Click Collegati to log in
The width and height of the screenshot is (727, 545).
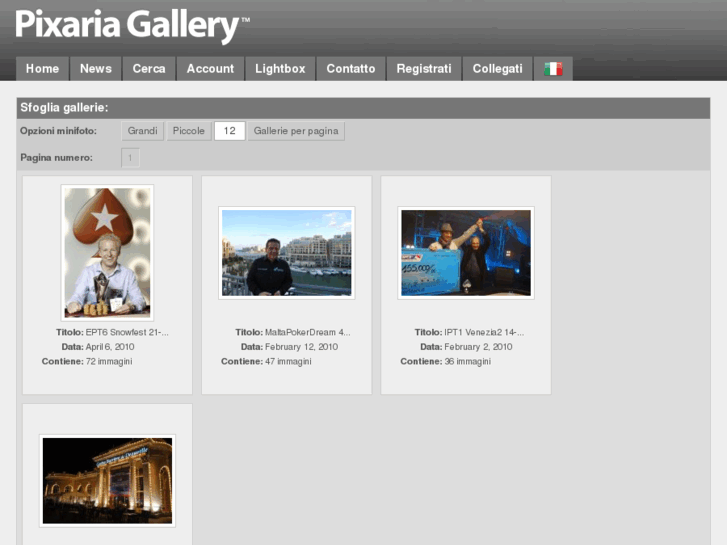coord(497,69)
